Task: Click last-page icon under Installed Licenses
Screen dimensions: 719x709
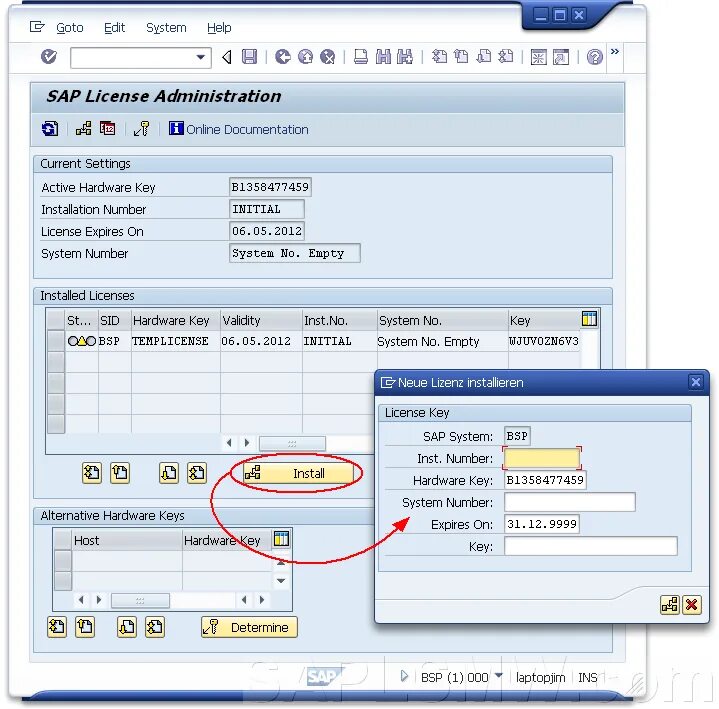Action: [197, 473]
